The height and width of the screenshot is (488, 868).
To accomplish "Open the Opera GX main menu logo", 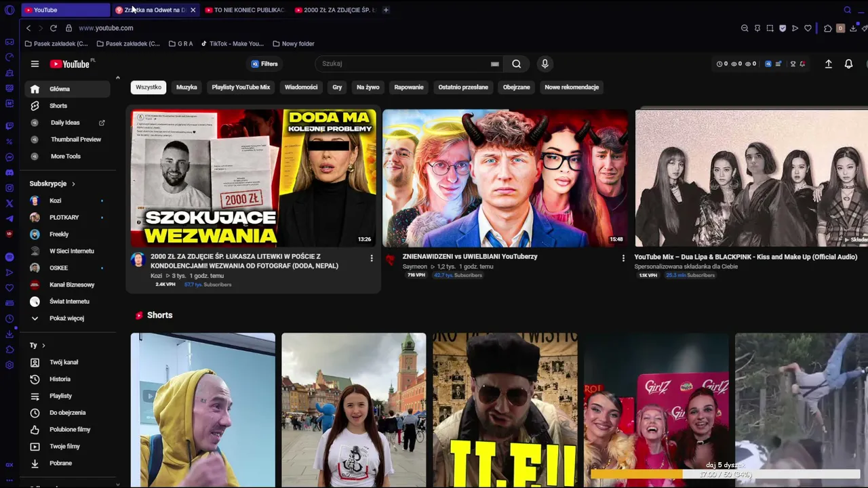I will coord(9,10).
